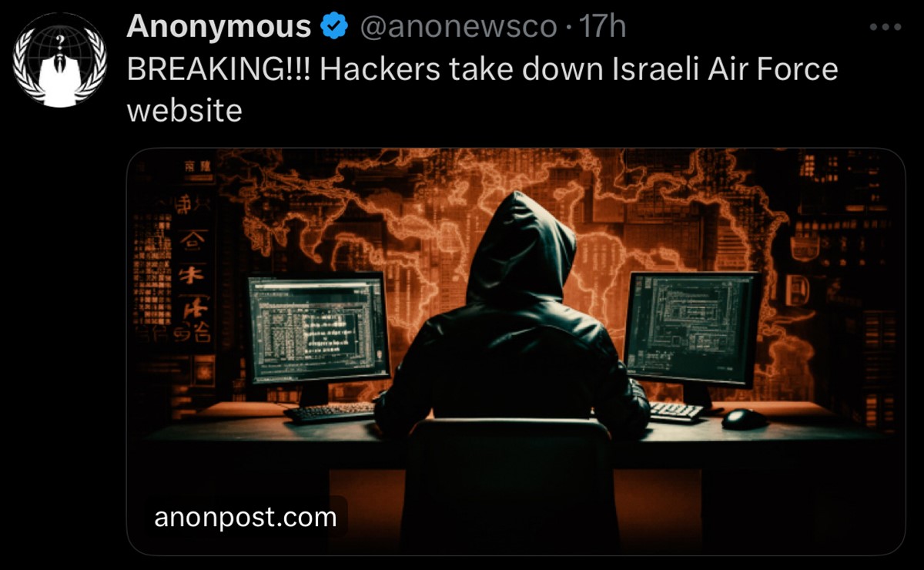
Task: Click the blue verified checkmark badge
Action: [333, 27]
